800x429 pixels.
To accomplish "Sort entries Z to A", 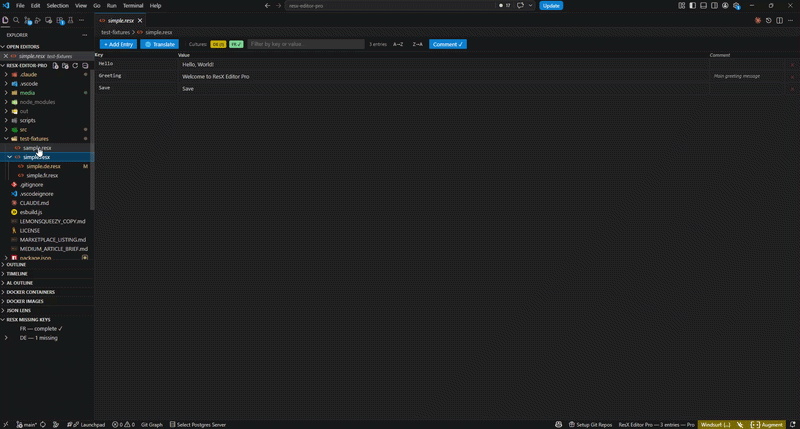I will pyautogui.click(x=417, y=44).
